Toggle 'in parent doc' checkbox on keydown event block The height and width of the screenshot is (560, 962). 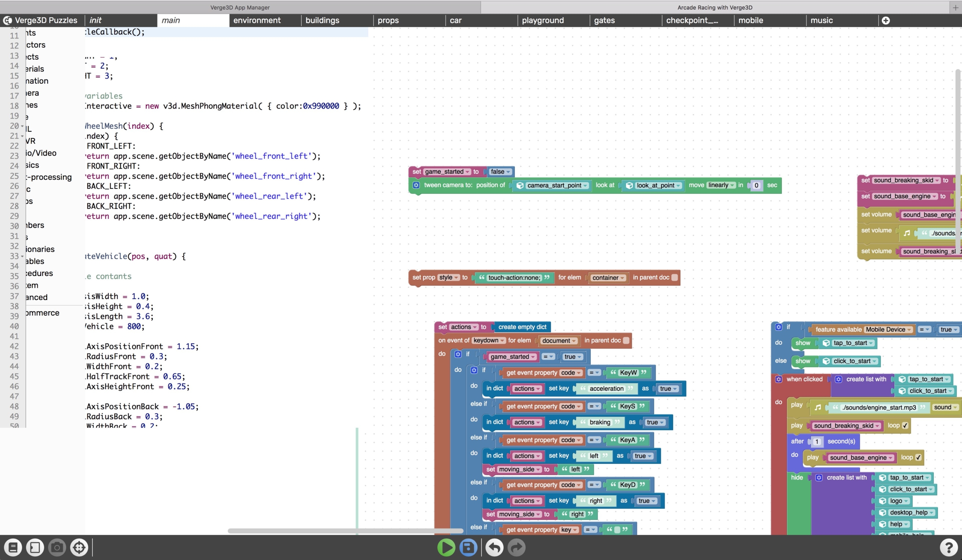pyautogui.click(x=626, y=340)
